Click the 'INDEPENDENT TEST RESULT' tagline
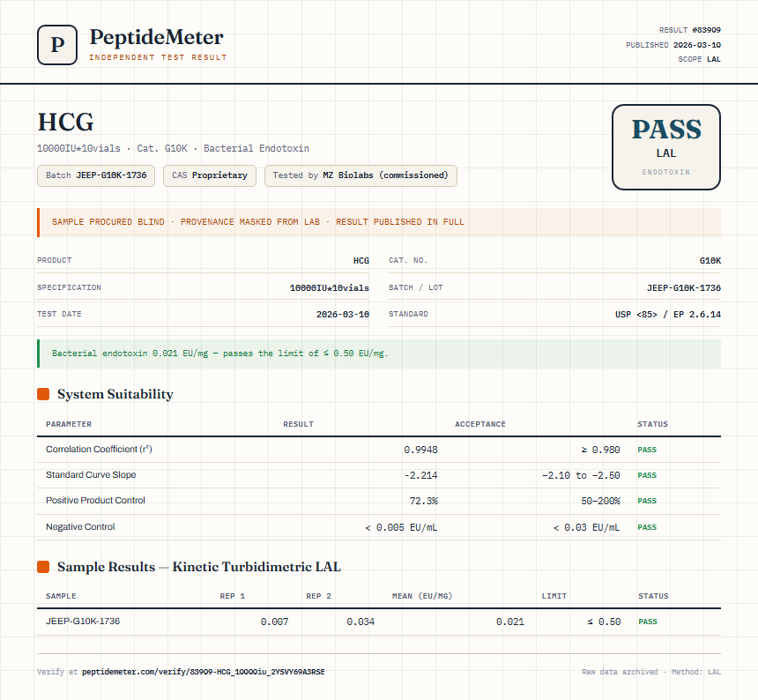 click(x=158, y=57)
